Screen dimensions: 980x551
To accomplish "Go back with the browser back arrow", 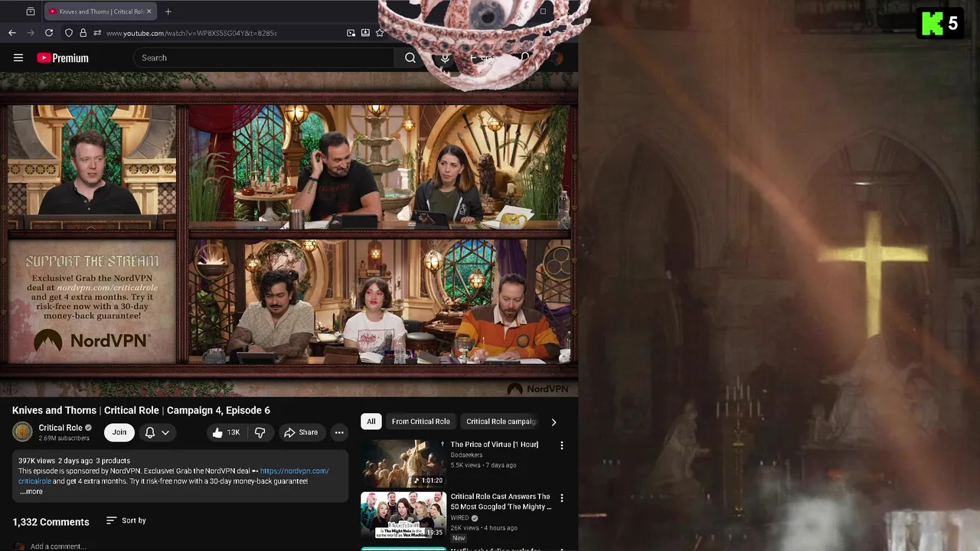I will click(12, 33).
